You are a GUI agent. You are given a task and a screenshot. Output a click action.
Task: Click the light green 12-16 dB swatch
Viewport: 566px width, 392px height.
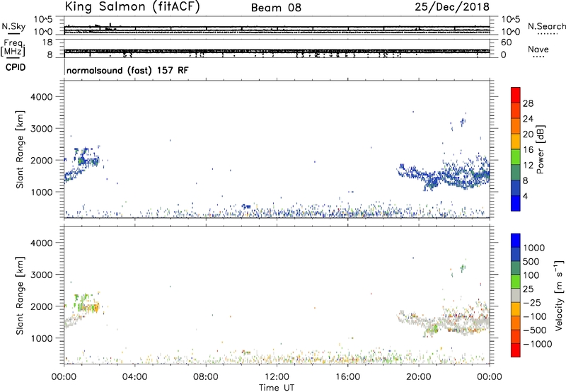[516, 157]
